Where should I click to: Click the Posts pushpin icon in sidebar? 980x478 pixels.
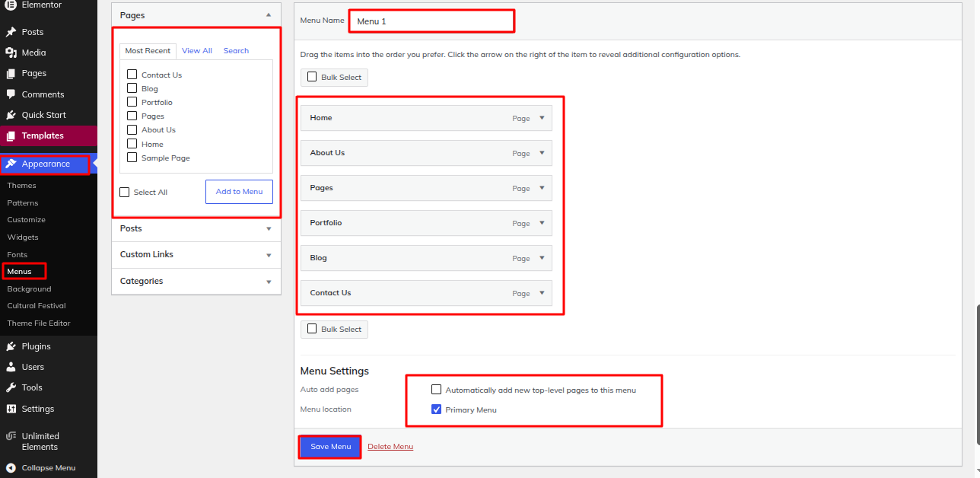[x=11, y=32]
